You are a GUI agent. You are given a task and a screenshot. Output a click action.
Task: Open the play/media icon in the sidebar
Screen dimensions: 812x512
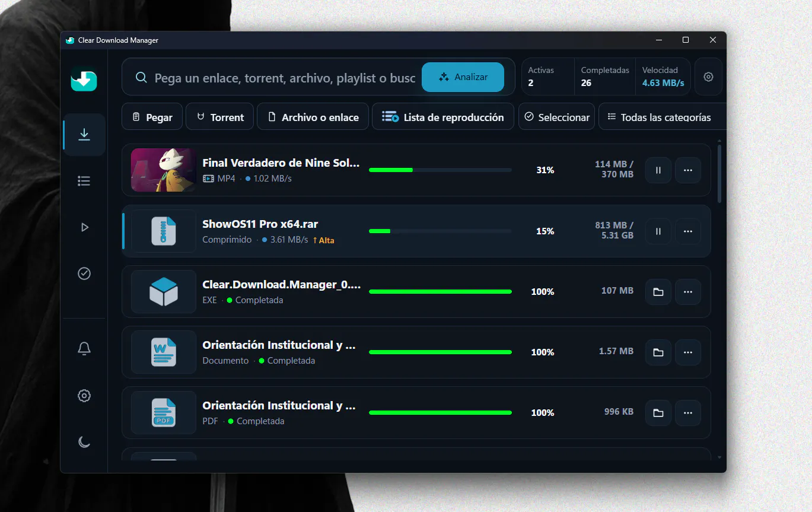(x=84, y=227)
